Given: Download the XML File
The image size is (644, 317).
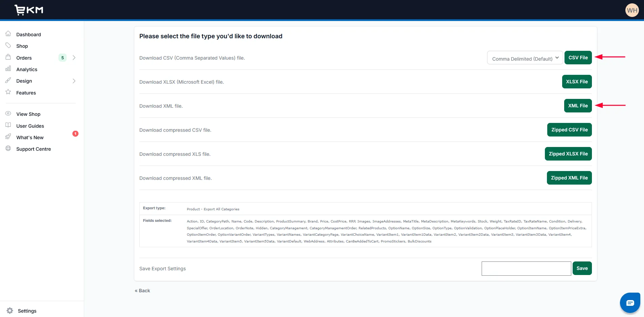Looking at the screenshot, I should [x=578, y=106].
